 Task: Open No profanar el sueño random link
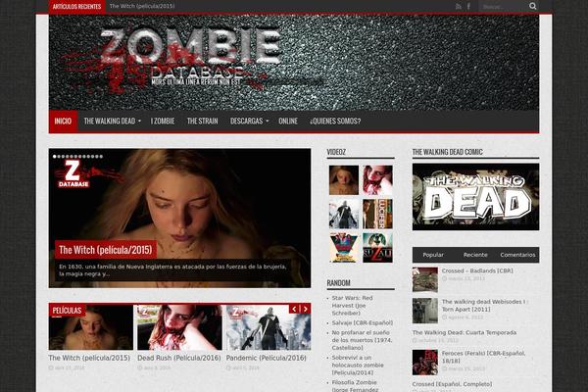tap(362, 340)
